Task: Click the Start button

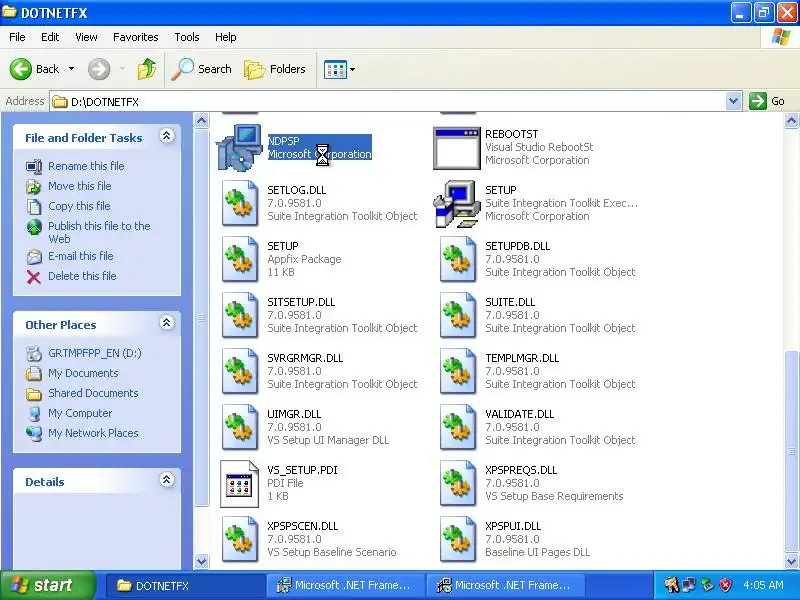Action: 47,585
